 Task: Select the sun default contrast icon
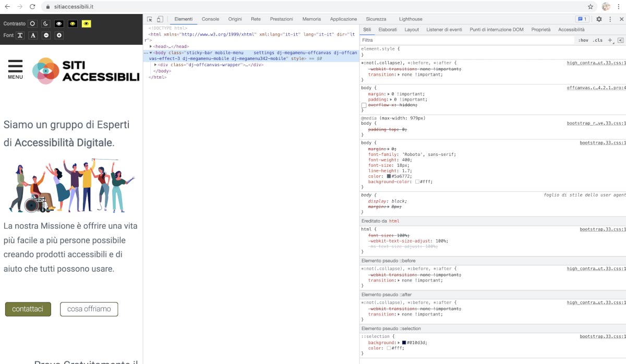point(33,23)
